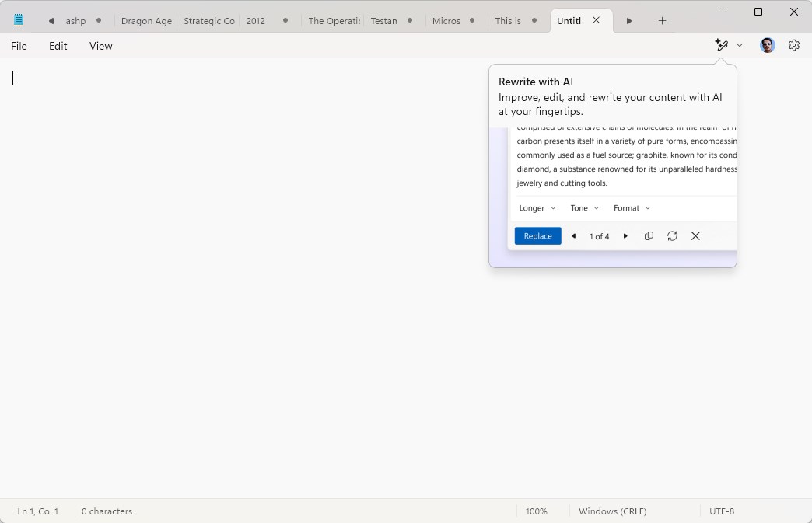Image resolution: width=812 pixels, height=523 pixels.
Task: Click the Notepad app icon in title bar
Action: coord(19,21)
